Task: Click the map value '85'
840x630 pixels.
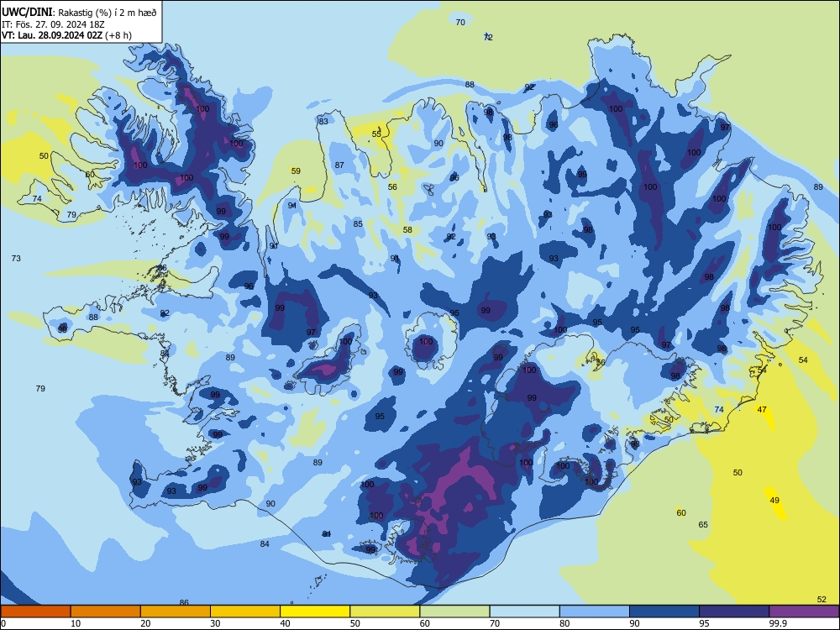Action: coord(358,224)
